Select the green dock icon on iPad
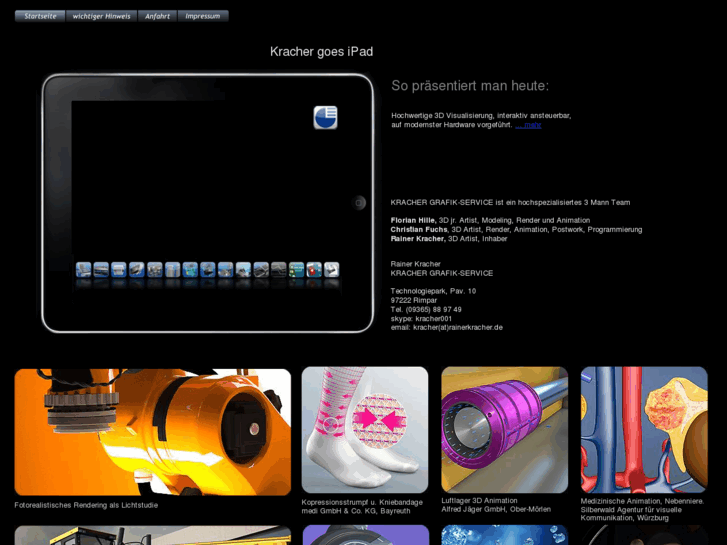The width and height of the screenshot is (727, 545). (296, 269)
